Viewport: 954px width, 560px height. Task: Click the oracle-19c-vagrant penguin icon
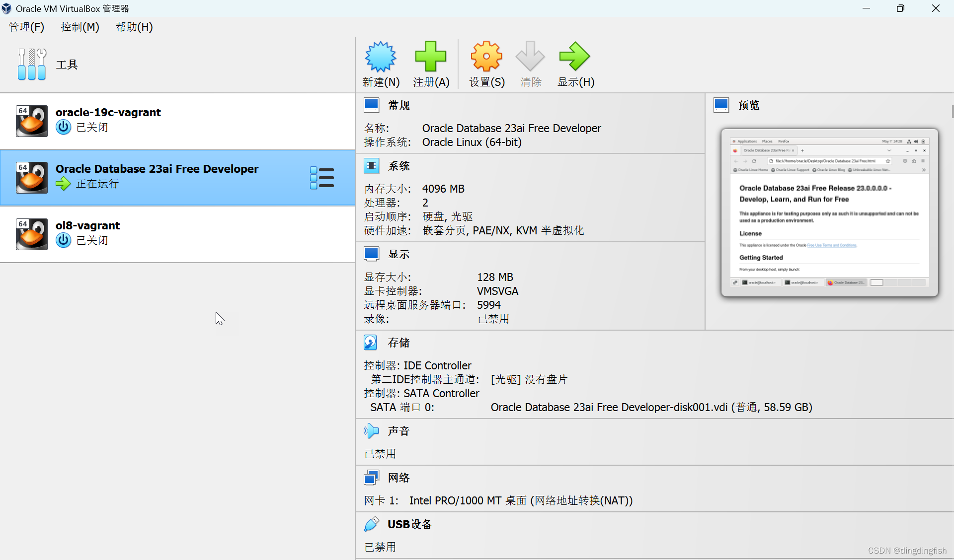click(x=32, y=121)
